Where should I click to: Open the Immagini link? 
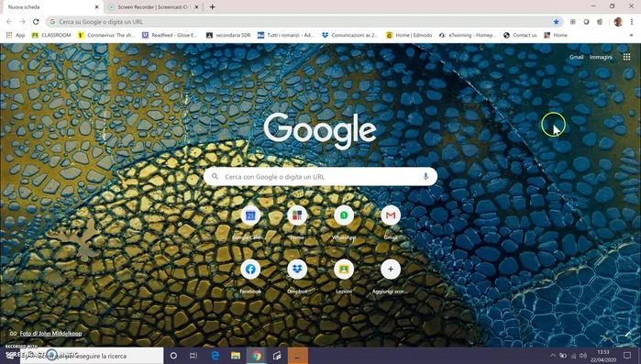click(601, 57)
